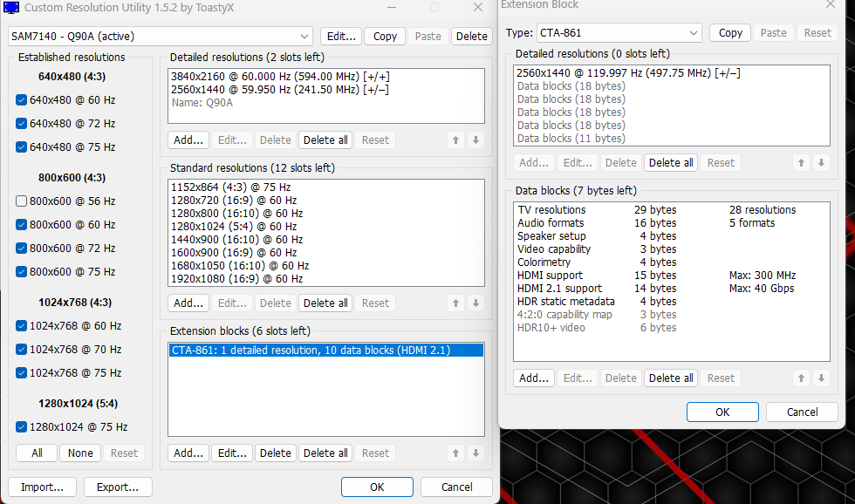Uncheck 1280x1024 @ 75 Hz
The height and width of the screenshot is (504, 855).
point(22,426)
